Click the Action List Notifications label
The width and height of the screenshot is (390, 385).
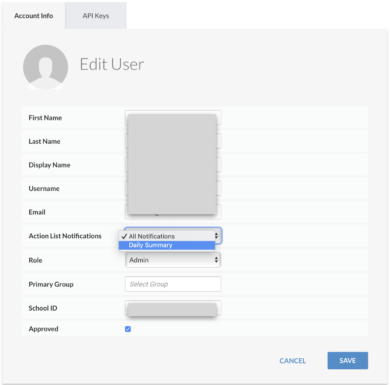click(65, 236)
